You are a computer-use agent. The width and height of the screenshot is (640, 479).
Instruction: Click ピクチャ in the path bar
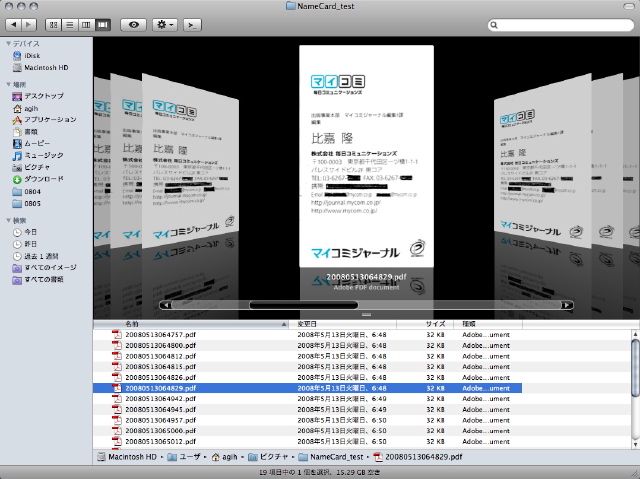268,457
